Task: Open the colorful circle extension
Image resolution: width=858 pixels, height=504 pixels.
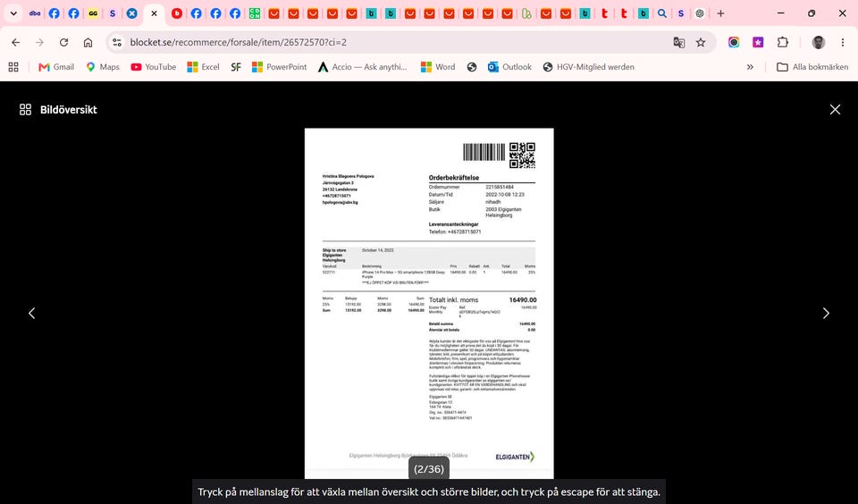Action: [734, 42]
